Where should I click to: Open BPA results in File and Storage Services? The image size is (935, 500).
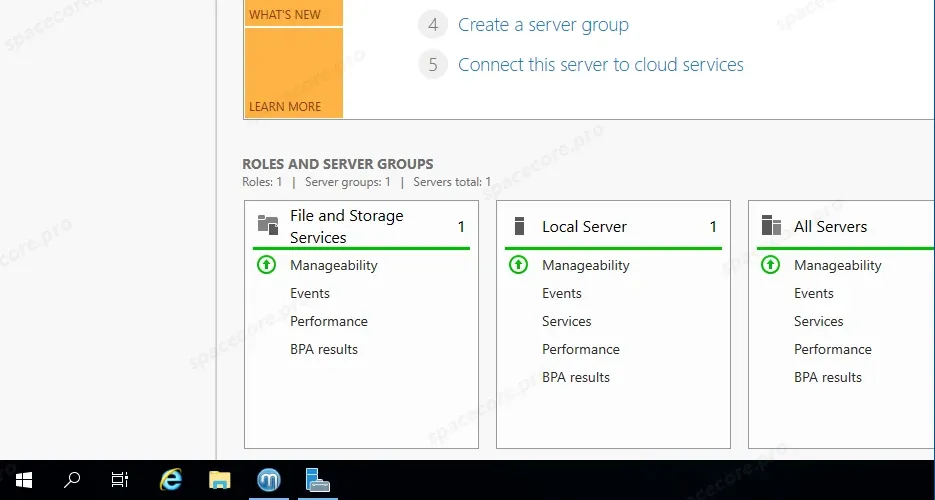coord(324,349)
